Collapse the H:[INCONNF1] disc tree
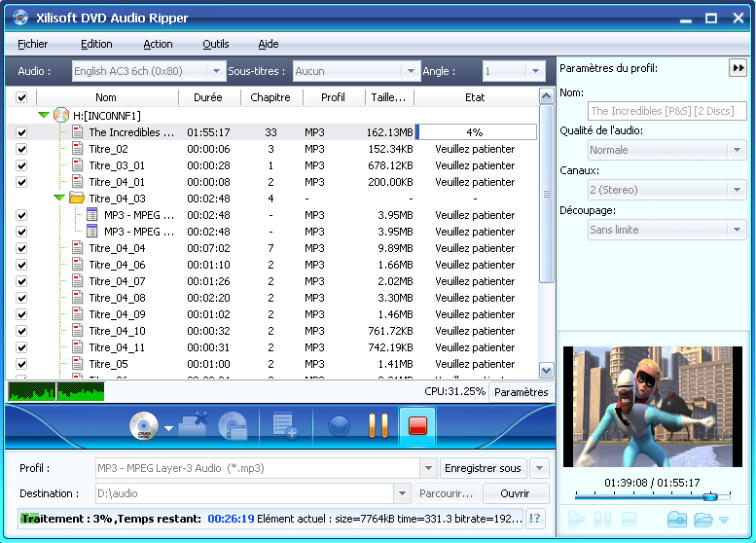This screenshot has height=543, width=756. [44, 115]
